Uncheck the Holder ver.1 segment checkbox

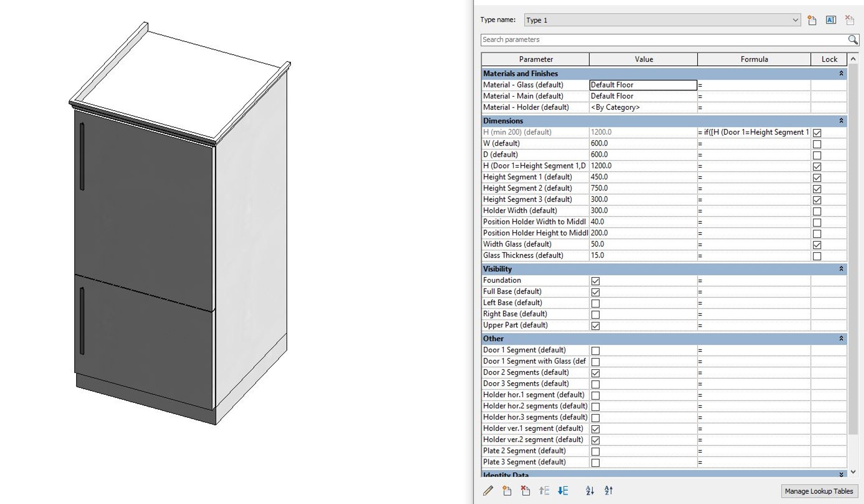click(x=596, y=429)
